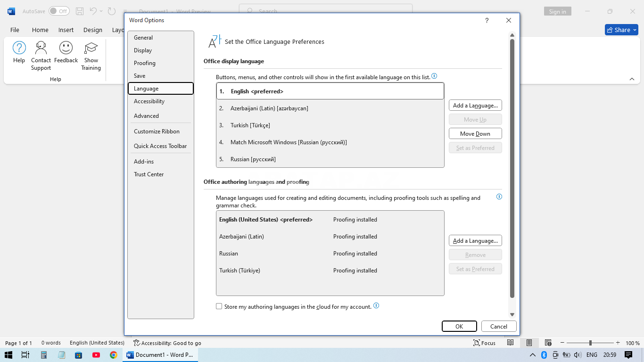The image size is (644, 362).
Task: Open the File tab
Action: [x=15, y=30]
